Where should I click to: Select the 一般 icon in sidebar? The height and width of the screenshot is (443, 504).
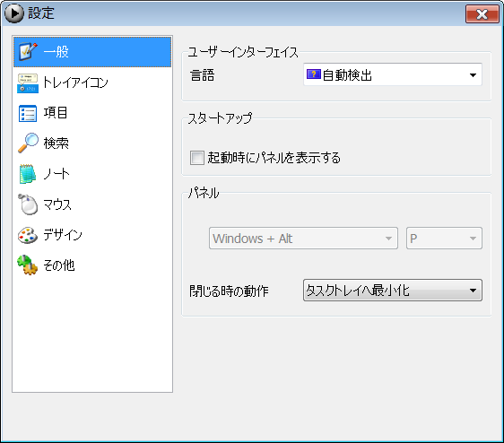point(28,51)
